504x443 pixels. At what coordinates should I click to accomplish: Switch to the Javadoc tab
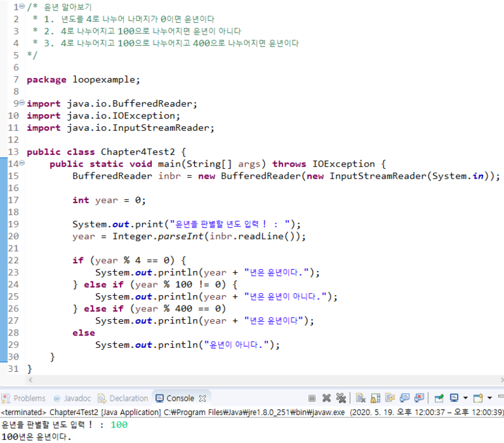[72, 398]
